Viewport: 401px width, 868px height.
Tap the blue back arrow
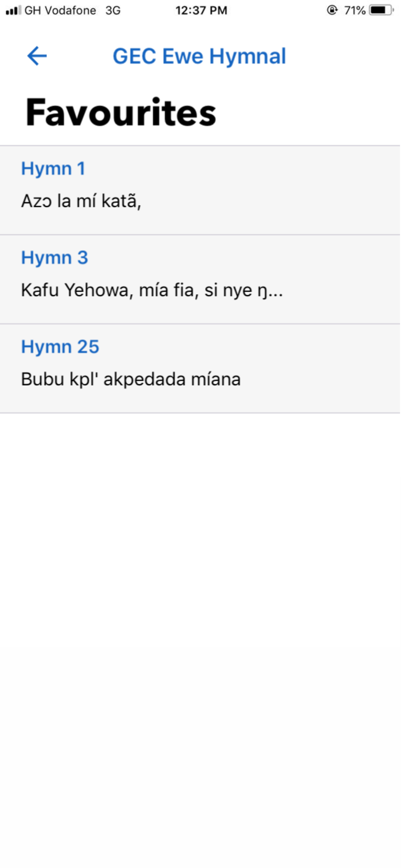click(37, 56)
